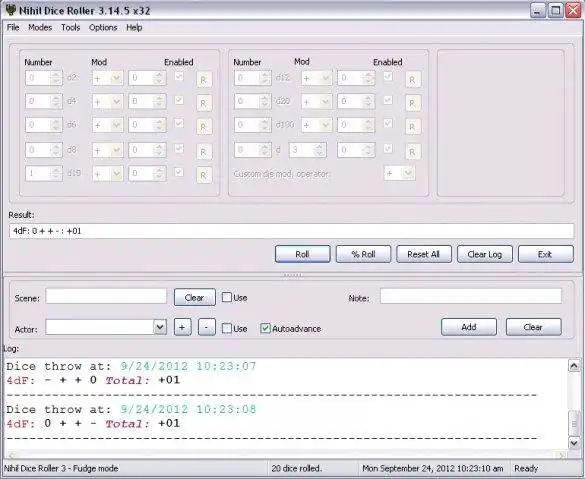Click into the Scene text field
Viewport: 585px width, 479px height.
point(106,297)
